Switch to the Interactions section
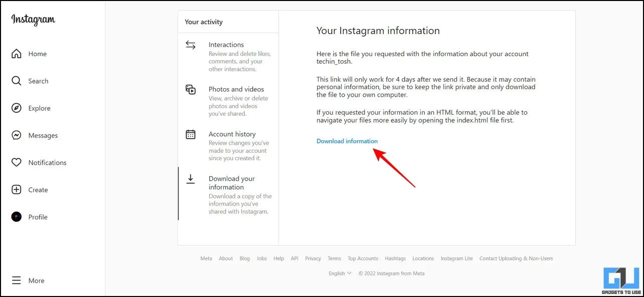 point(228,56)
